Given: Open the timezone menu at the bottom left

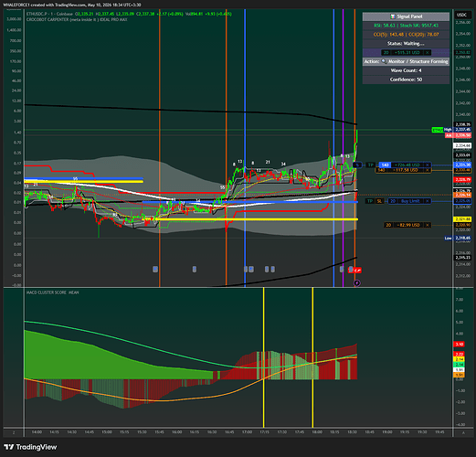Looking at the screenshot, I should (14, 432).
